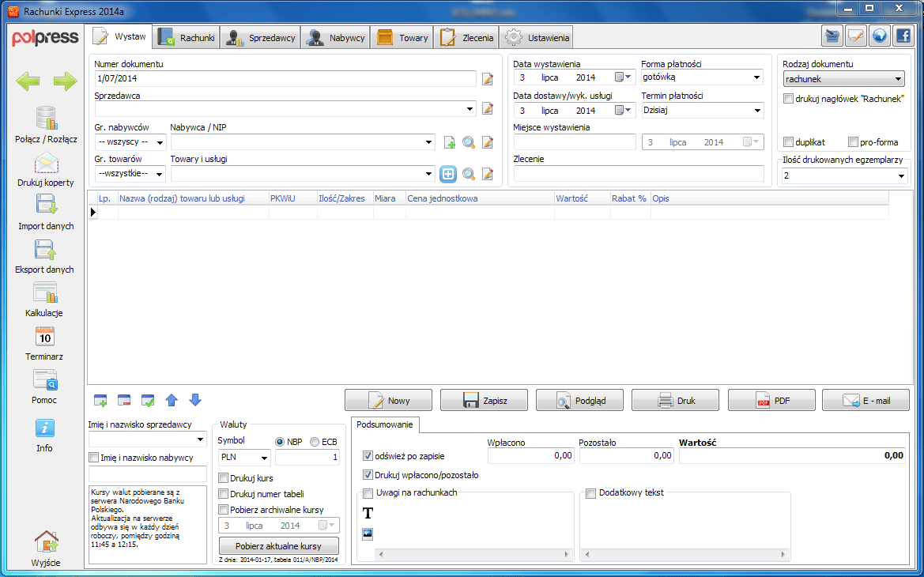Insert text with the T icon in Uwagi
Image resolution: width=924 pixels, height=577 pixels.
[368, 513]
